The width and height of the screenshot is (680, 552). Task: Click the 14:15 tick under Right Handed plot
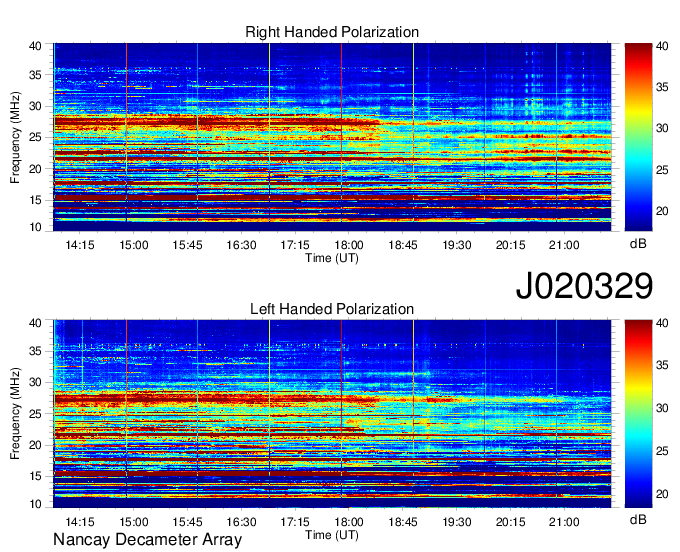click(x=80, y=245)
